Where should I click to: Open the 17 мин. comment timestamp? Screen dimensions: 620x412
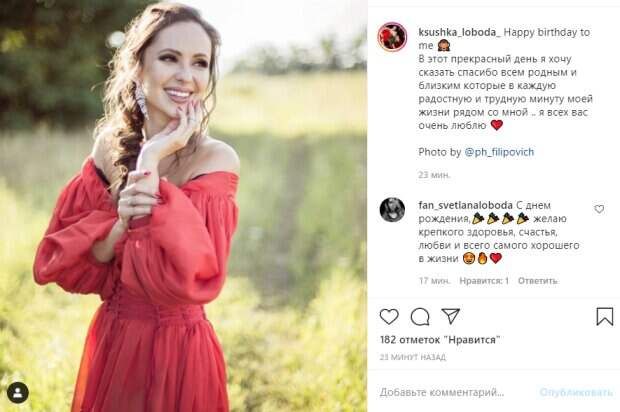(435, 281)
